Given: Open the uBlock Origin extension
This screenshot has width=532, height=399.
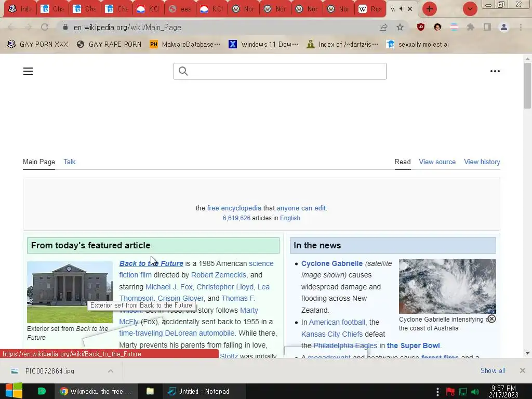Looking at the screenshot, I should point(421,27).
